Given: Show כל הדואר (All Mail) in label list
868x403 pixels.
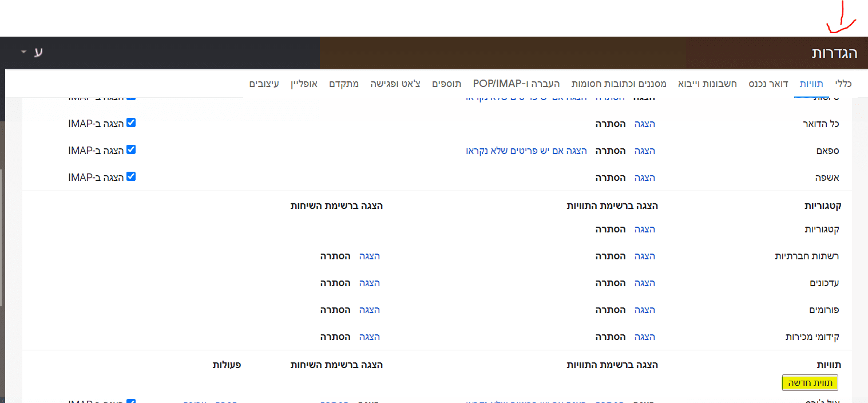Looking at the screenshot, I should click(x=644, y=124).
